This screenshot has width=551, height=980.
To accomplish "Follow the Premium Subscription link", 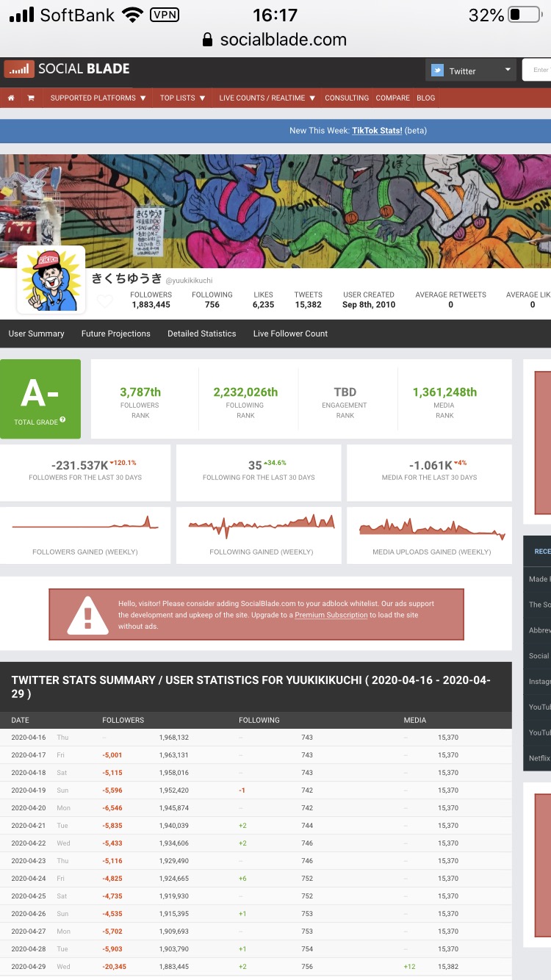I will coord(331,615).
